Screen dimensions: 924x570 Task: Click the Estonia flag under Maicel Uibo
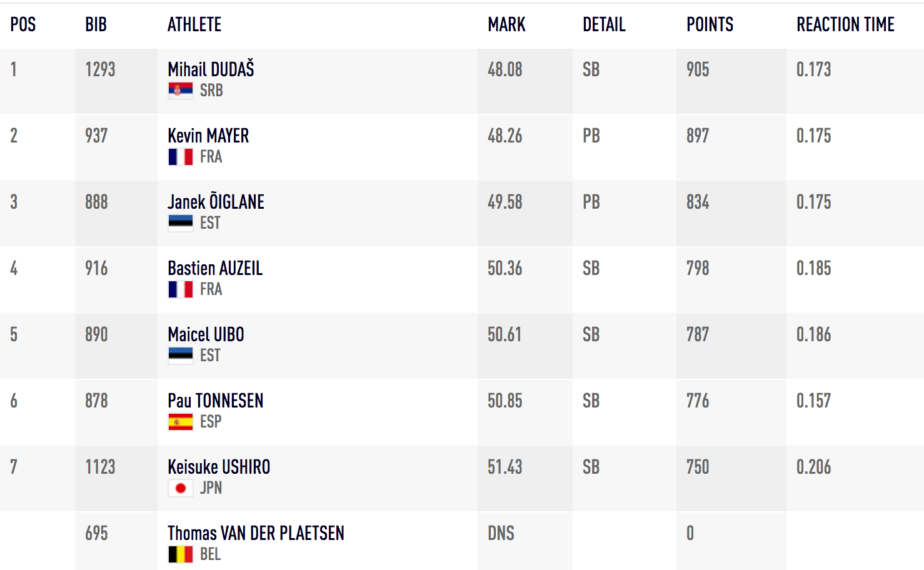180,356
